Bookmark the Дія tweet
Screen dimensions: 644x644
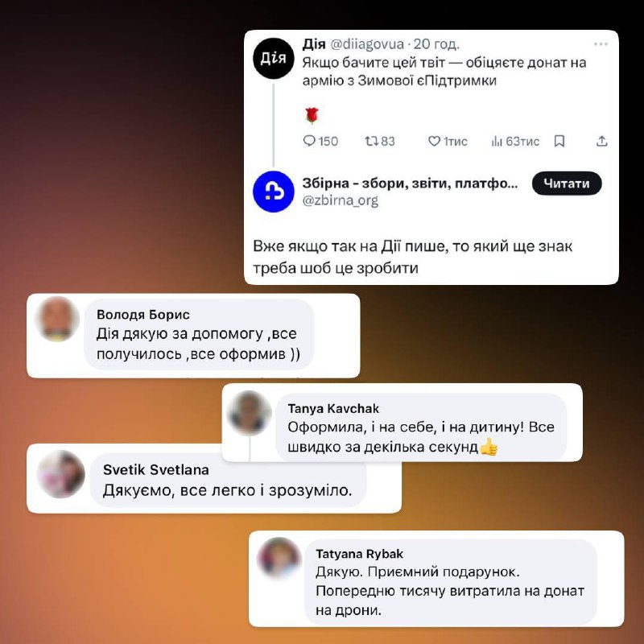tap(559, 142)
